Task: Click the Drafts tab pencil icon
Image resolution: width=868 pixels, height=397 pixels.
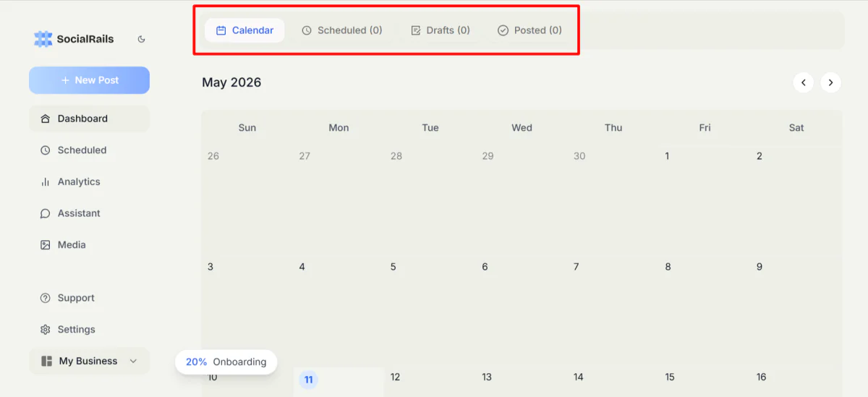Action: click(x=416, y=30)
